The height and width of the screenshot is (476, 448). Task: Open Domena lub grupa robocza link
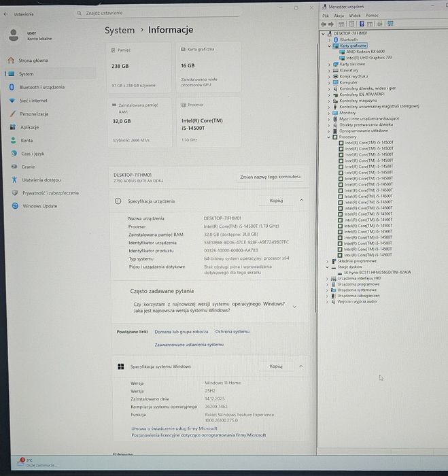click(x=182, y=332)
